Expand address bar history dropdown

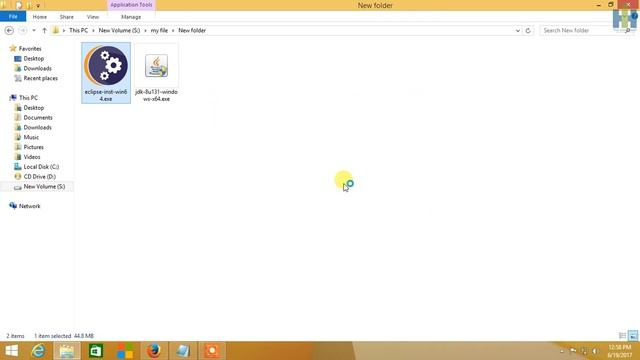point(518,31)
